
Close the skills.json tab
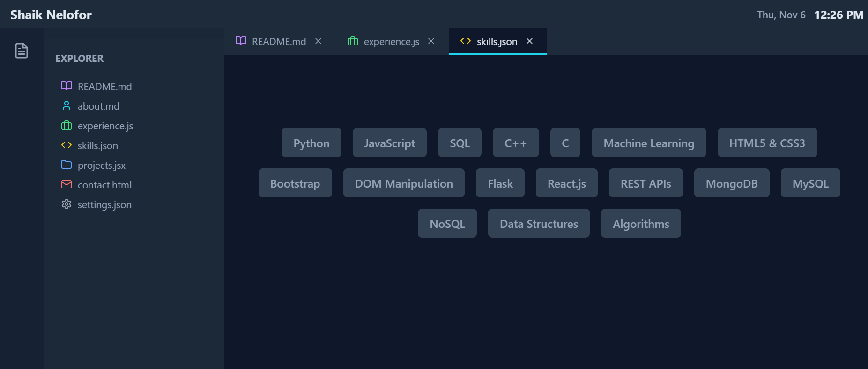click(530, 41)
